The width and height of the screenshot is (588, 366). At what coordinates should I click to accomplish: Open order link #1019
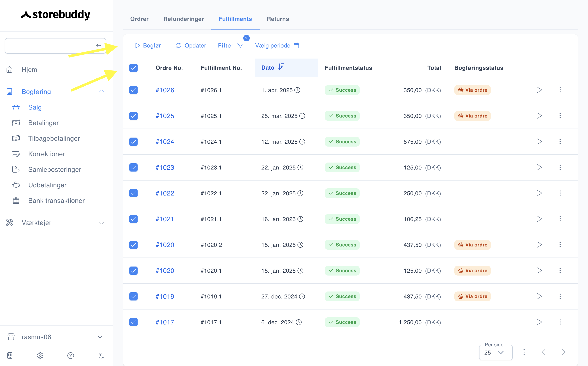(165, 296)
